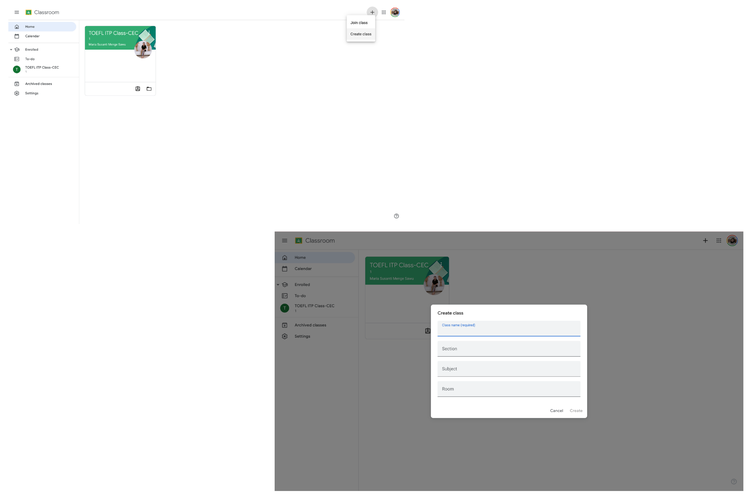Click the Class name field in the dialog
750x500 pixels.
(x=508, y=329)
